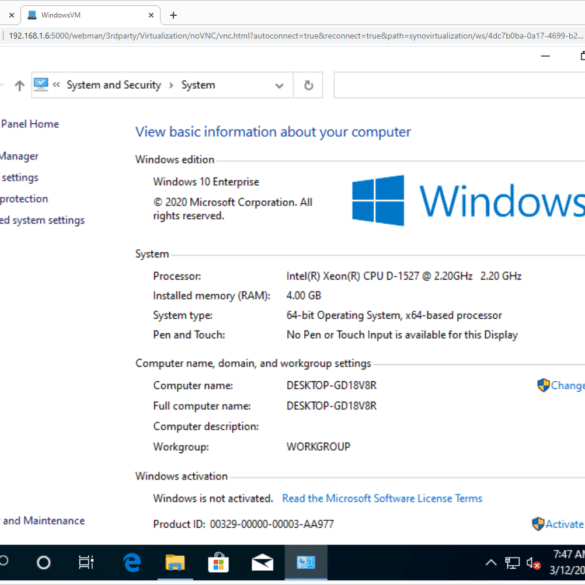
Task: Select the WORKGROUP value
Action: (x=318, y=447)
